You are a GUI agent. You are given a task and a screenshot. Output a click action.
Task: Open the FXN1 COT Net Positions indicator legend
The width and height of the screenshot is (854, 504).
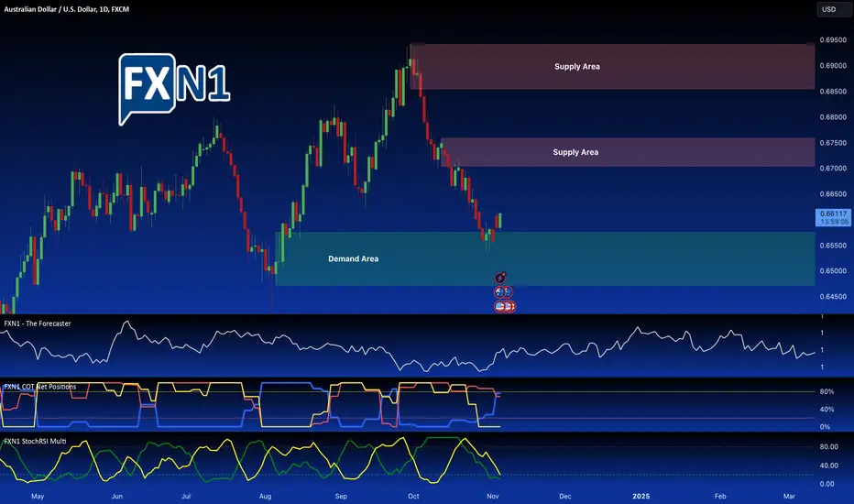[39, 387]
